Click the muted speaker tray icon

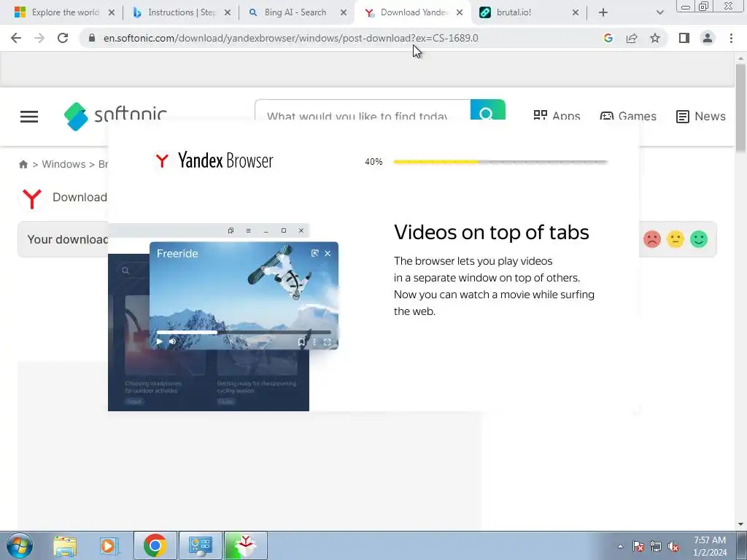pyautogui.click(x=673, y=546)
